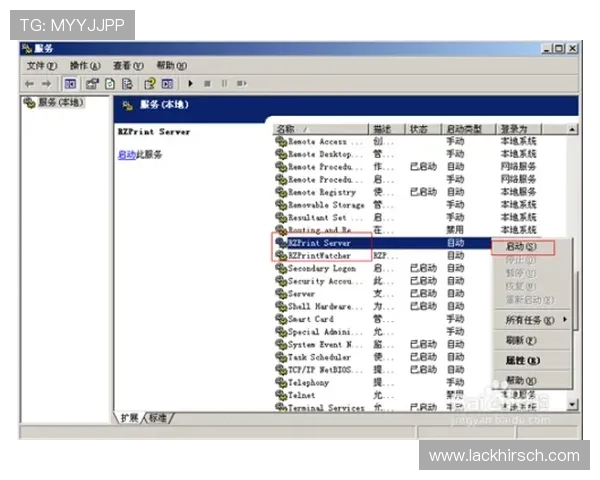600x480 pixels.
Task: Click the services window title-bar icon
Action: click(x=27, y=49)
